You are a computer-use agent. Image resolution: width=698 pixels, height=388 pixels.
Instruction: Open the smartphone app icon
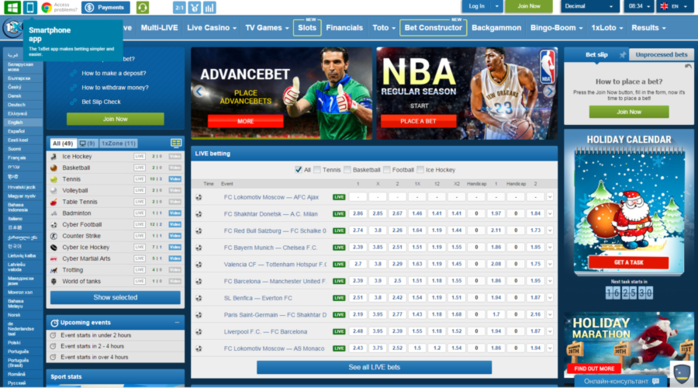tap(30, 7)
